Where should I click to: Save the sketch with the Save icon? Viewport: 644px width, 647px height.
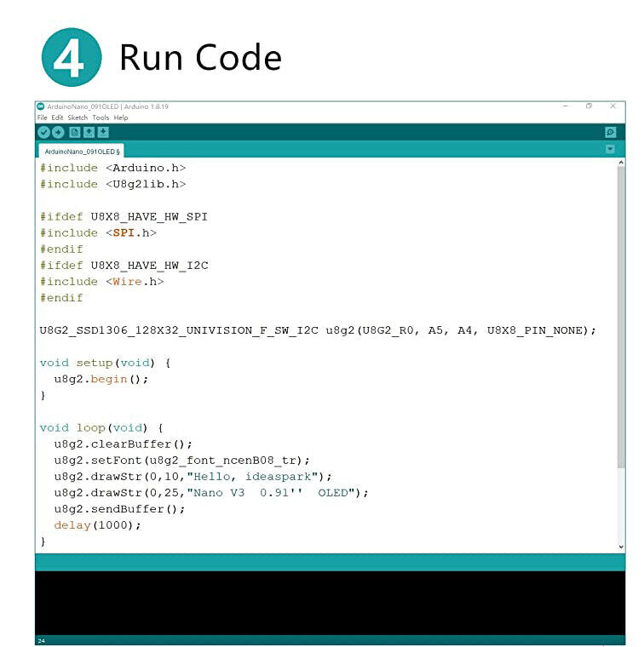click(x=103, y=132)
